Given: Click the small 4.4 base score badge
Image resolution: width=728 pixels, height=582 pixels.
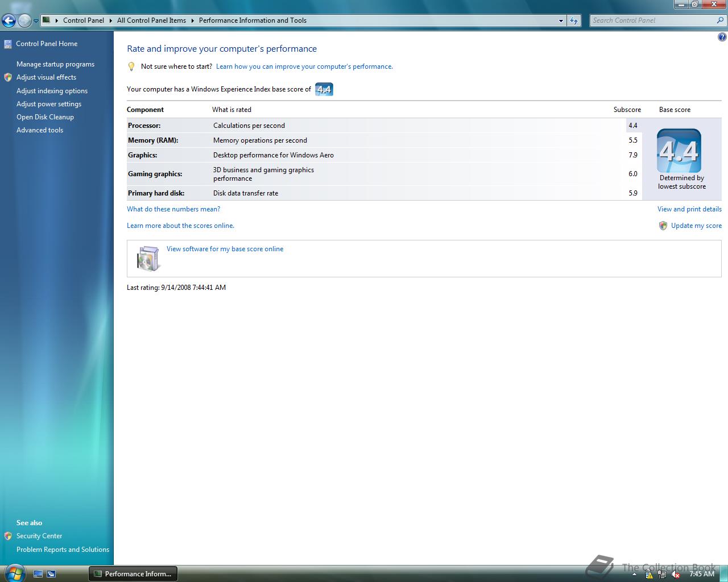Looking at the screenshot, I should click(324, 89).
